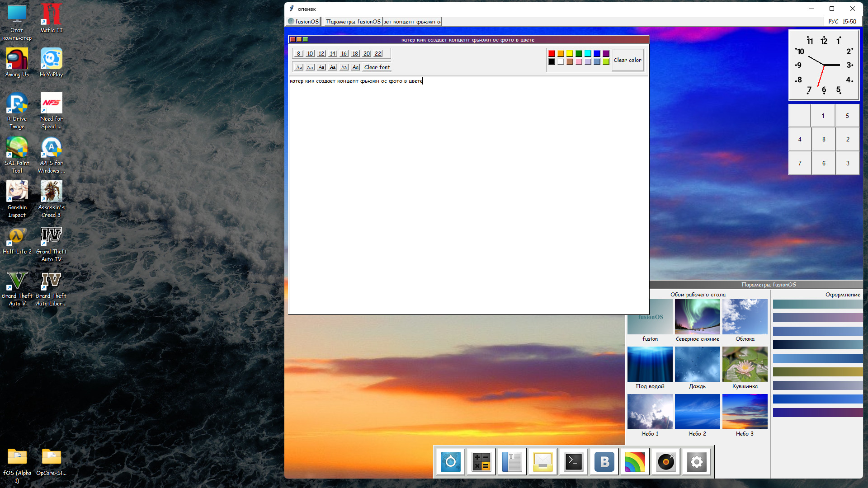This screenshot has height=488, width=868.
Task: Launch the terminal from the dock
Action: click(573, 462)
